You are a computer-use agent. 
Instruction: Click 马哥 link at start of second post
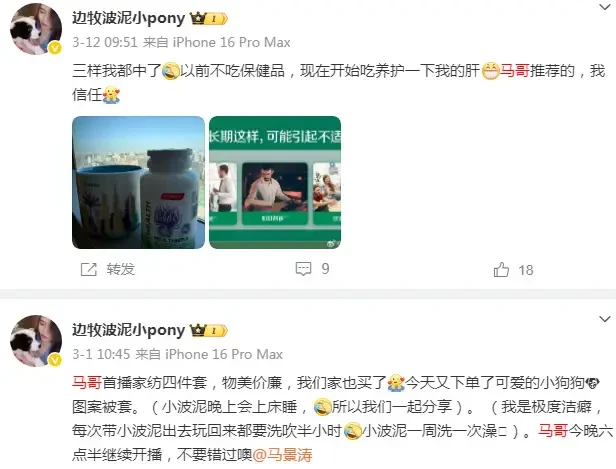coord(87,382)
